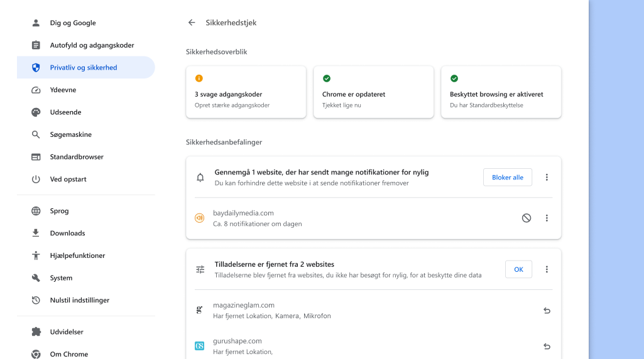Click the Søgemaskine magnifier icon
644x359 pixels.
(x=36, y=134)
